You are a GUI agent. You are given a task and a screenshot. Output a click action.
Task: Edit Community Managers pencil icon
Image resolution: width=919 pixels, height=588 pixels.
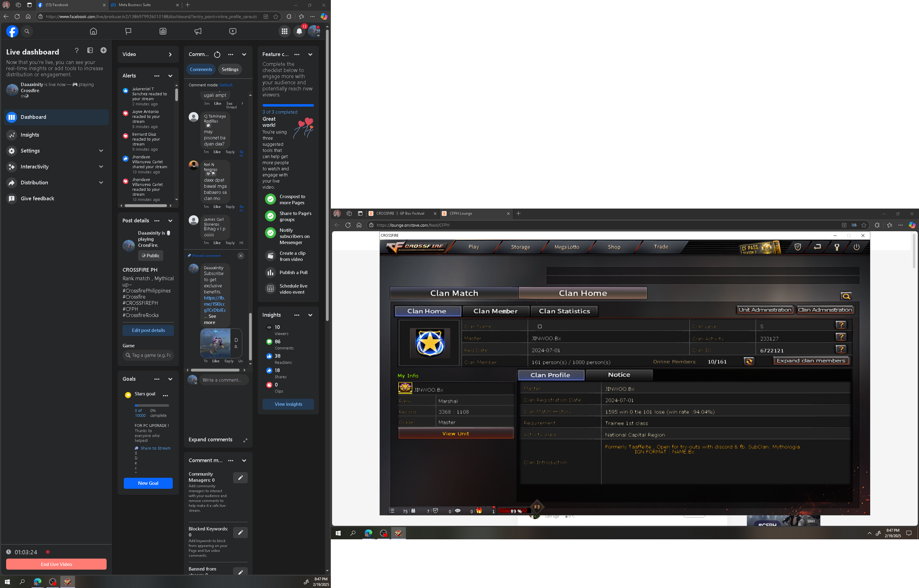(x=240, y=478)
